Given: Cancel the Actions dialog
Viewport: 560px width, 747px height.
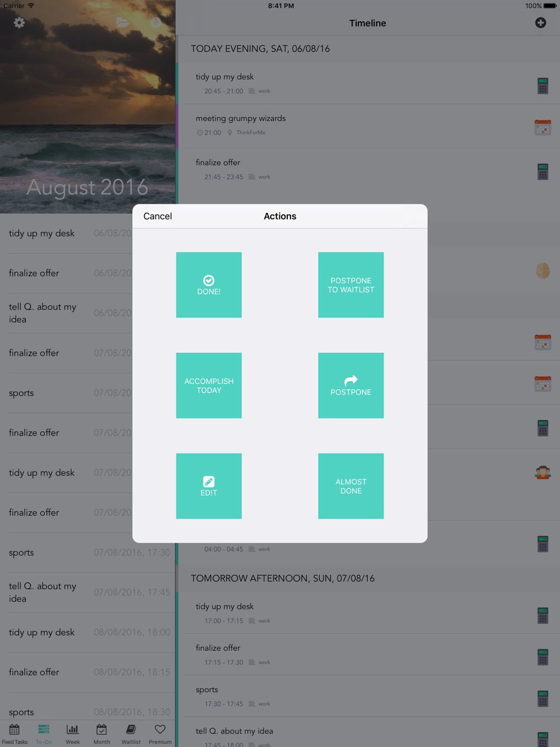Looking at the screenshot, I should click(157, 216).
